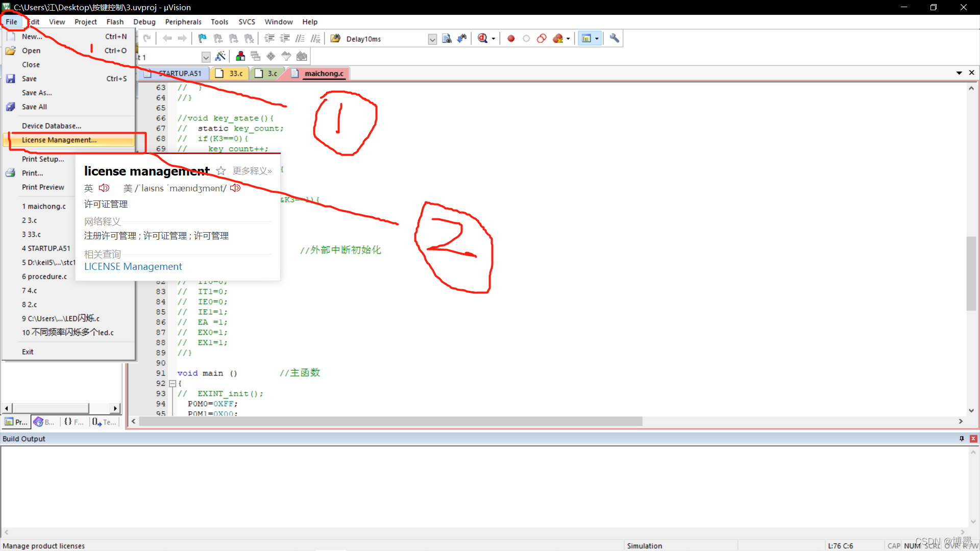Open the SVCS menu

(247, 22)
